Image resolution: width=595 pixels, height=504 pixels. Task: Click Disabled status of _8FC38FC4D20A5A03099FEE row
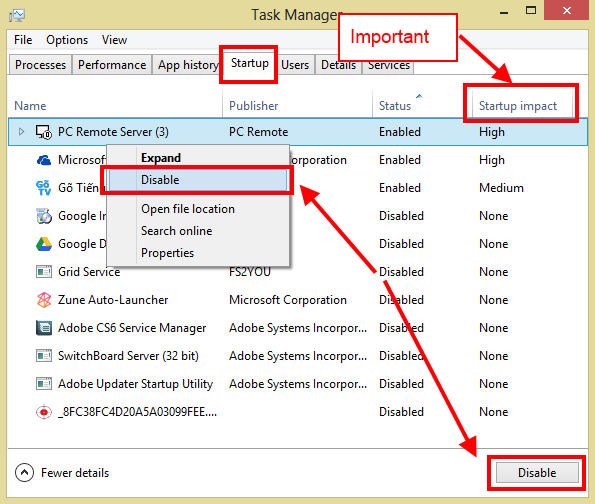(401, 412)
